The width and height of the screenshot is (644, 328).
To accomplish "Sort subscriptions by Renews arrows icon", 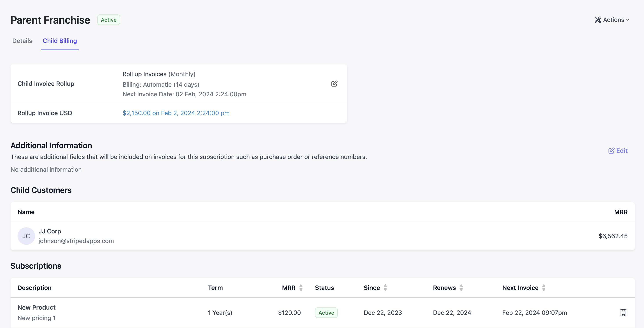I will tap(461, 288).
